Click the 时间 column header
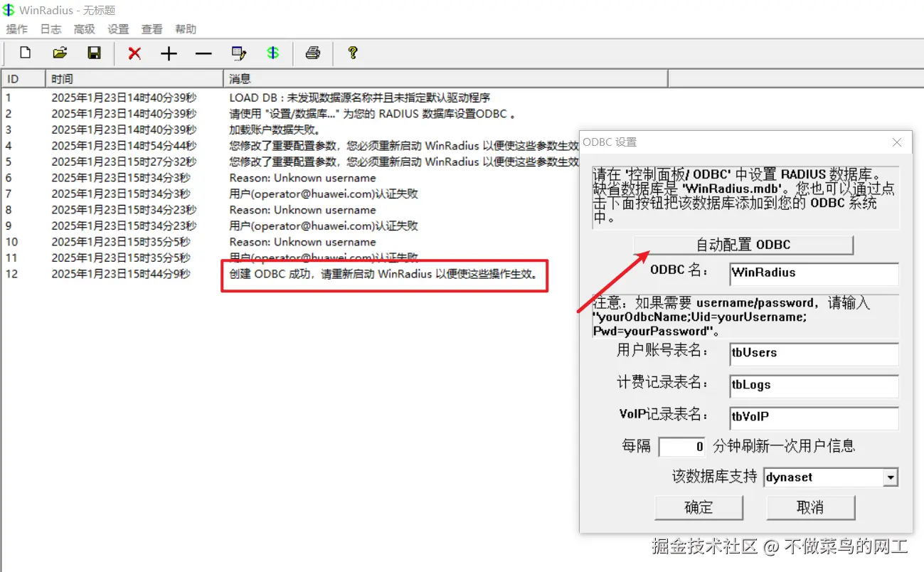 134,79
